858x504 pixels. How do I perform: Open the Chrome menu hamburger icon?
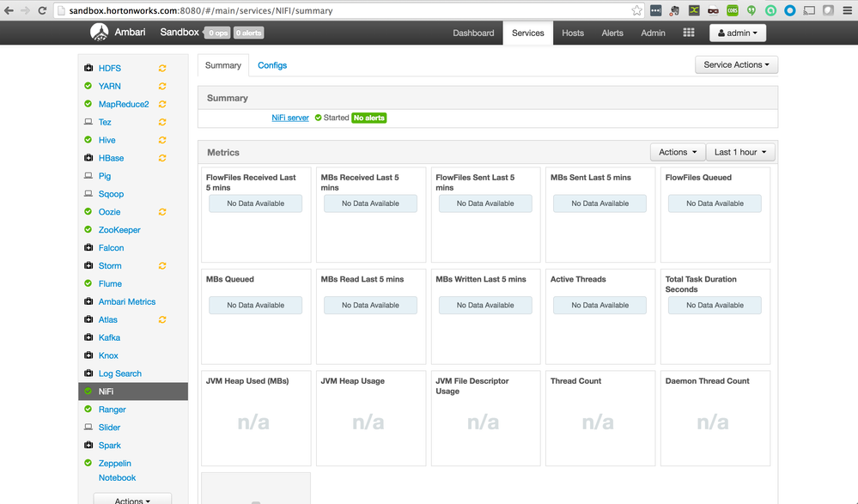tap(846, 10)
